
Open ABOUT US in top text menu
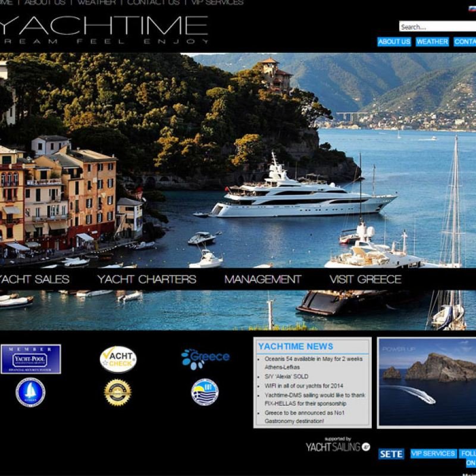pos(45,2)
